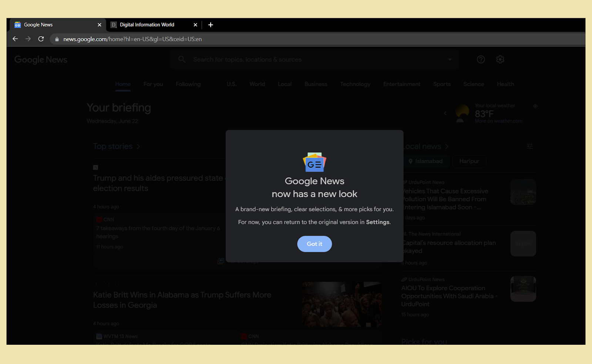Go to the Health section
This screenshot has height=364, width=592.
click(x=505, y=84)
